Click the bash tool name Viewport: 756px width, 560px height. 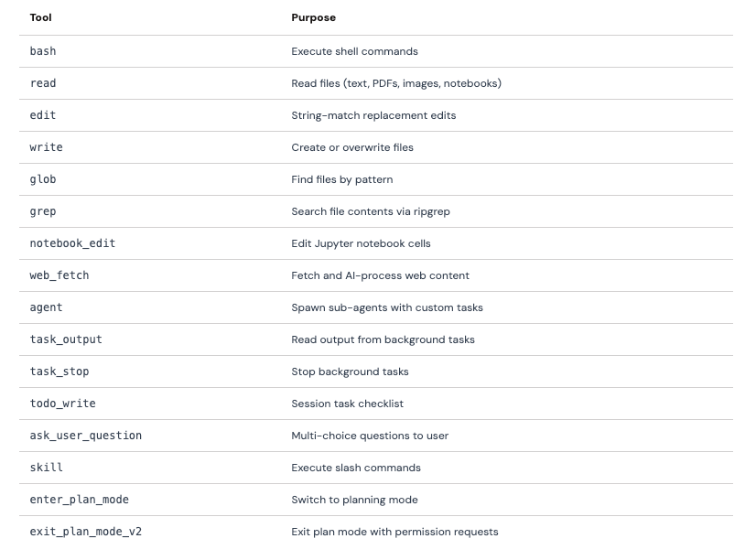pyautogui.click(x=43, y=51)
